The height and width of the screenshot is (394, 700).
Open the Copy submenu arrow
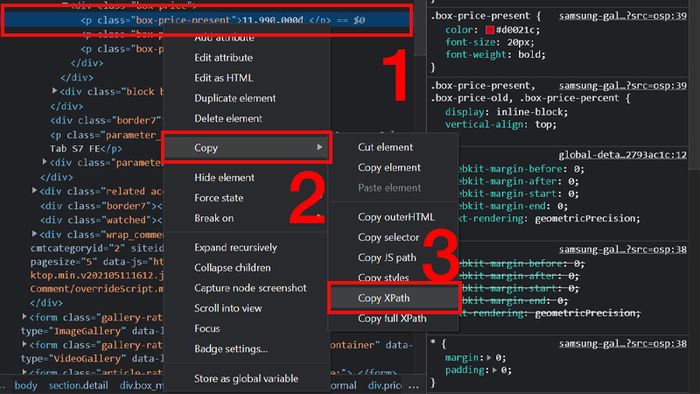(319, 147)
